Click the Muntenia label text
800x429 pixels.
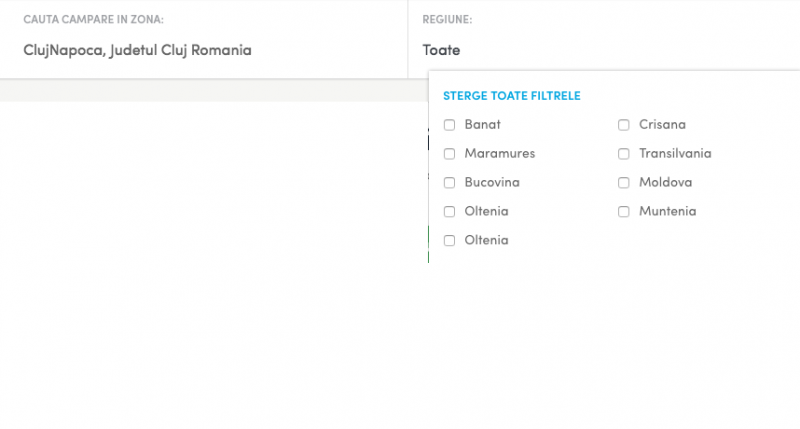667,212
